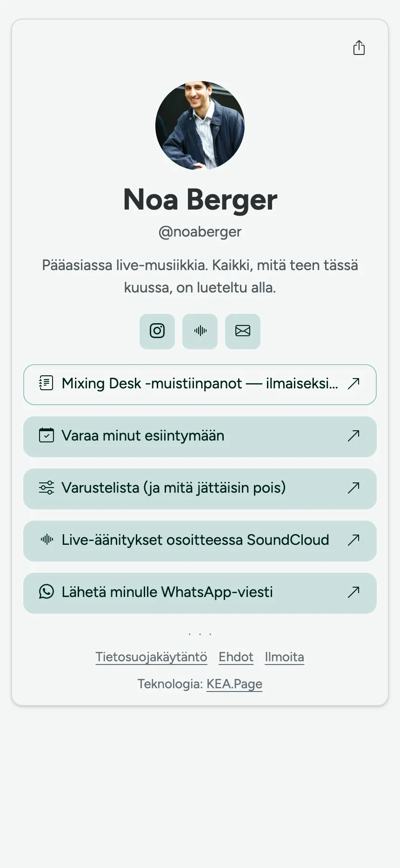Open the Instagram social icon
This screenshot has height=868, width=400.
(x=157, y=331)
